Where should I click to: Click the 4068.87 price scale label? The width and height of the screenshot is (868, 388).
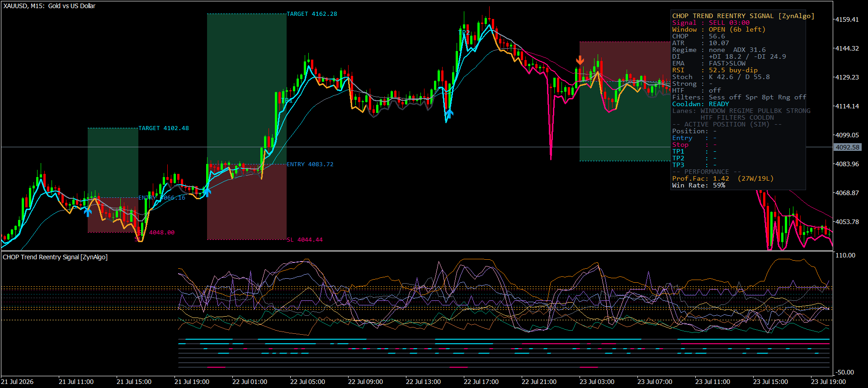[x=847, y=193]
